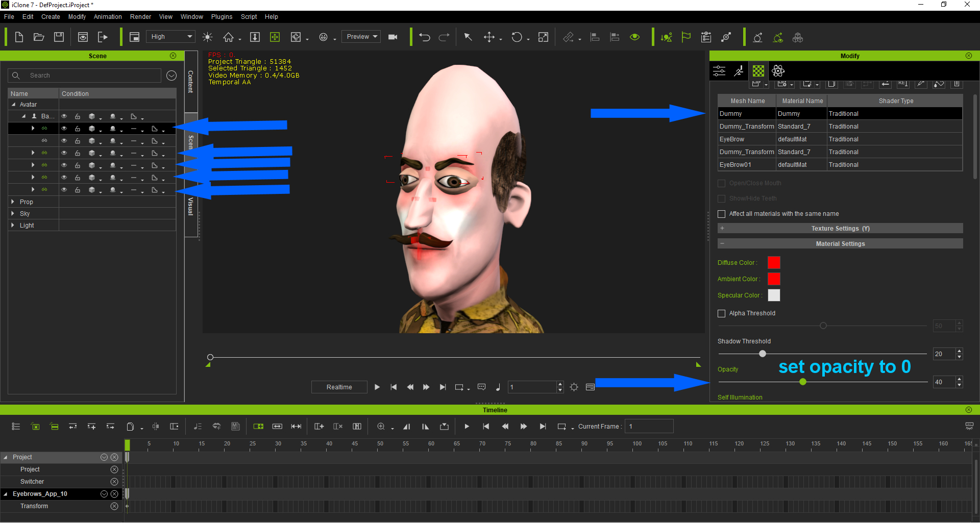Click the Export icon in the toolbar
The width and height of the screenshot is (980, 523).
point(103,37)
